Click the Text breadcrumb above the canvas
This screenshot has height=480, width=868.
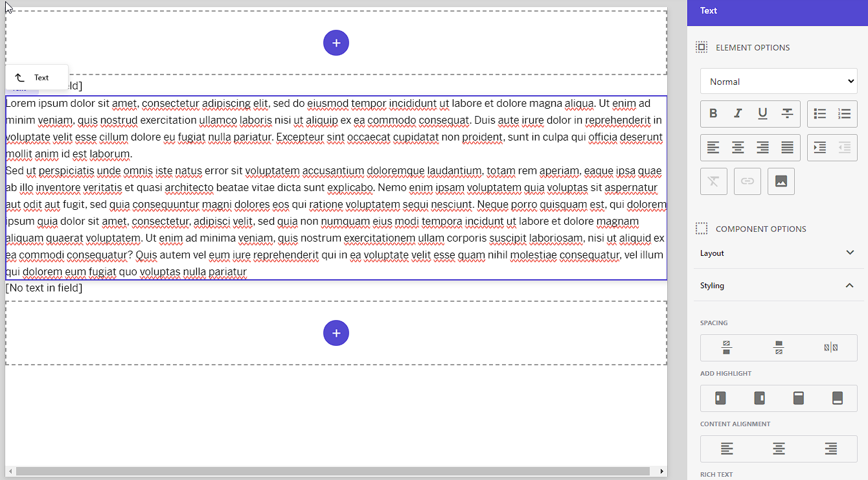click(x=37, y=76)
